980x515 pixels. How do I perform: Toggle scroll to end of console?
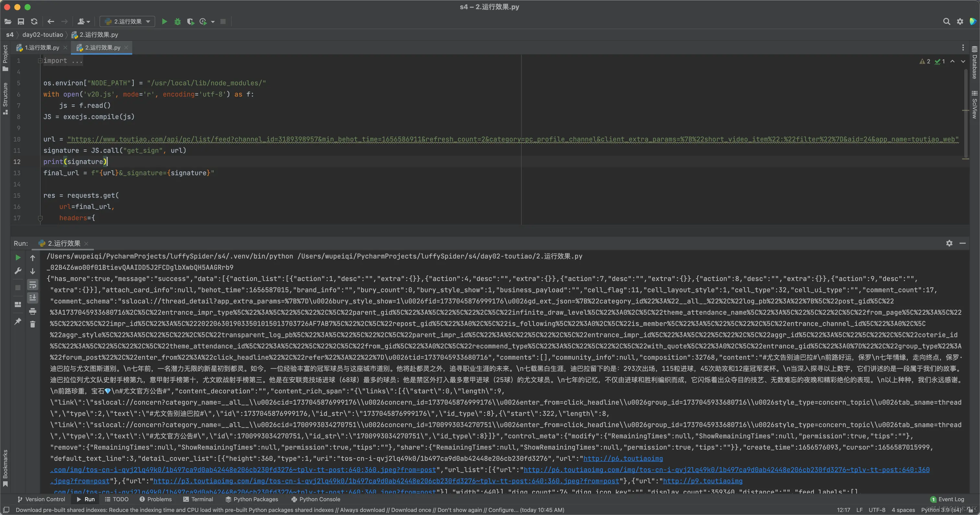click(33, 298)
